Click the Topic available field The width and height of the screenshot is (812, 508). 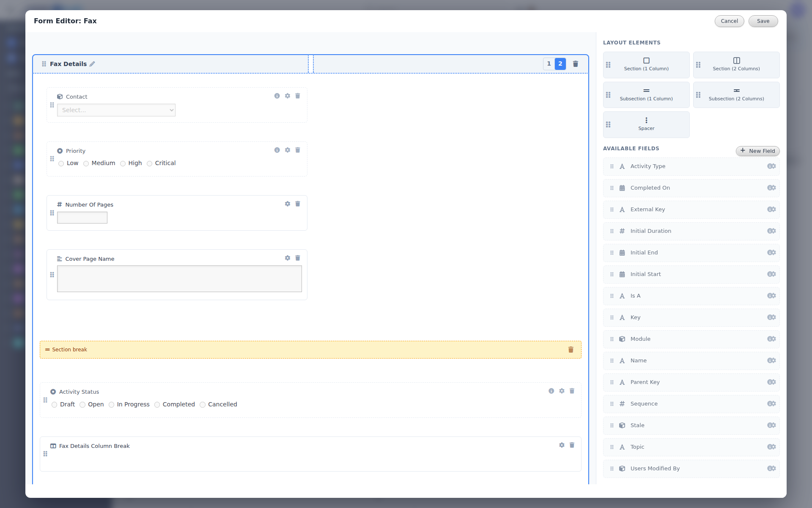(691, 447)
